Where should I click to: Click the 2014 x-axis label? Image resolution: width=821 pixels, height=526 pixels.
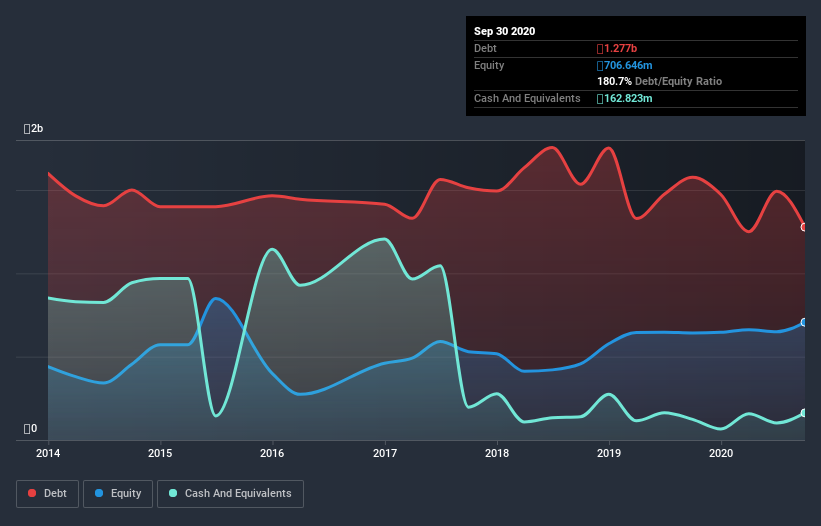48,453
